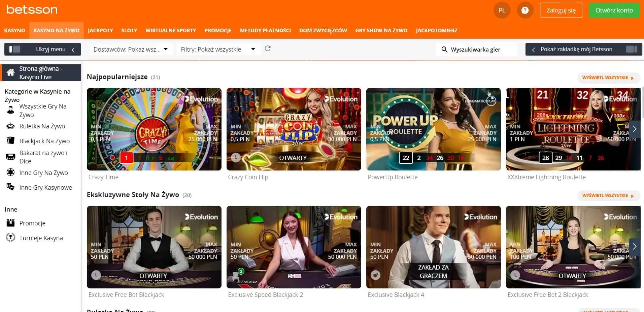Click the clock icon on Exclusive Free Bet Blackjack
Viewport: 644px width, 312px height.
(x=96, y=275)
